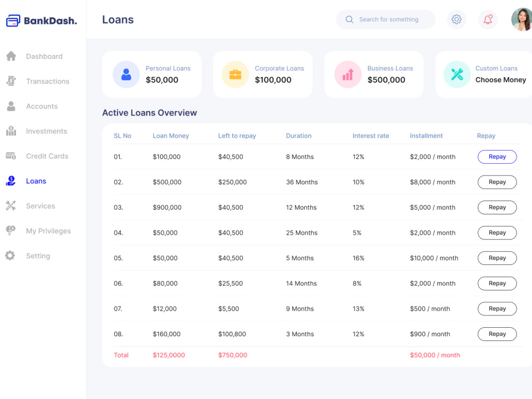This screenshot has width=532, height=399.
Task: Click the Credit Cards sidebar icon
Action: (11, 156)
